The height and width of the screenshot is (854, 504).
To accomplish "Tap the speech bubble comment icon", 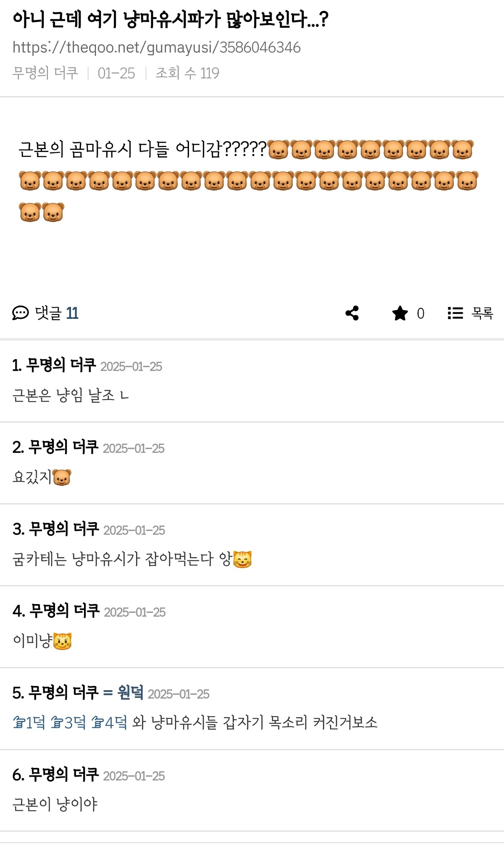I will pyautogui.click(x=20, y=313).
